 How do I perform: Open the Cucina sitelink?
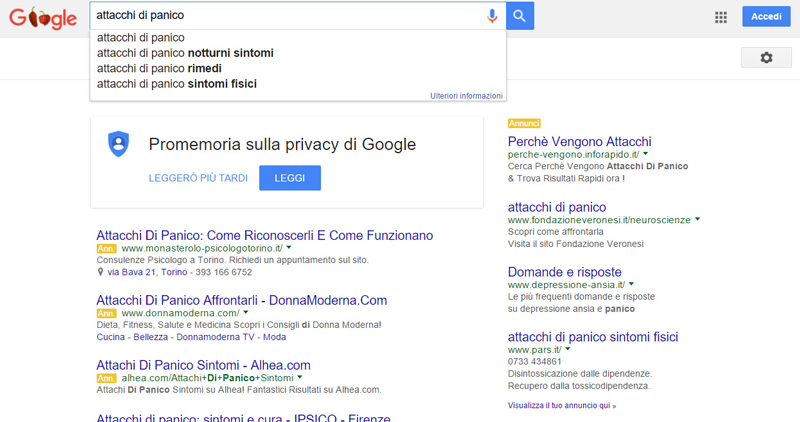(111, 337)
